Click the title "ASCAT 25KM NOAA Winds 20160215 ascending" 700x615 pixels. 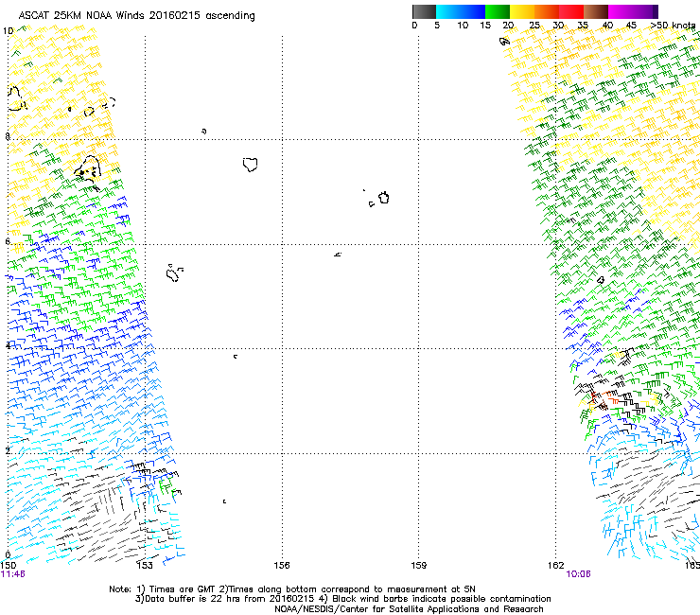(x=136, y=16)
